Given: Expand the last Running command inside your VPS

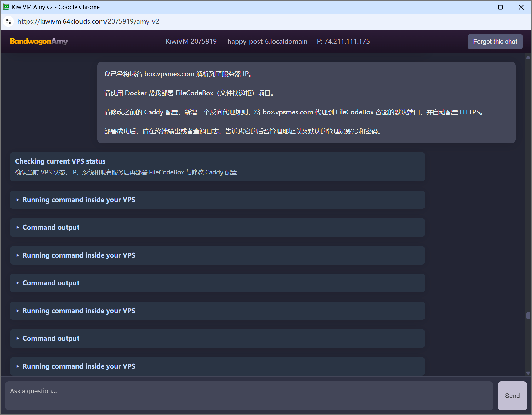Looking at the screenshot, I should coord(217,366).
